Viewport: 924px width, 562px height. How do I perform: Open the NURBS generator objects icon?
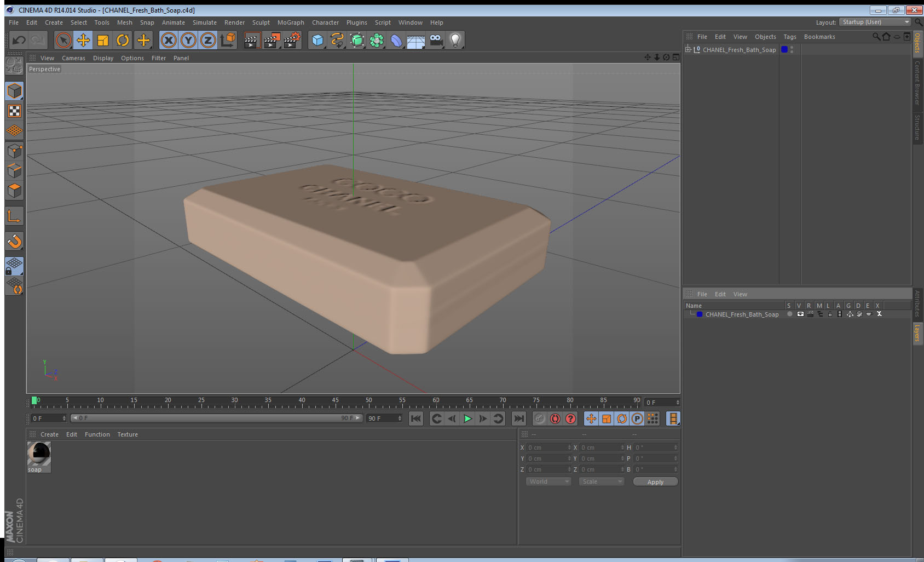point(357,40)
